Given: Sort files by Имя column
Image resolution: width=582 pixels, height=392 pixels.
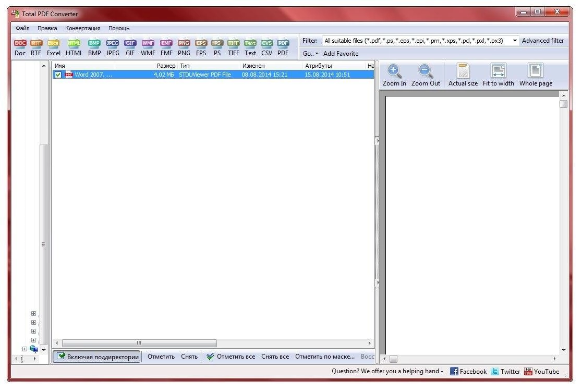Looking at the screenshot, I should click(x=84, y=66).
